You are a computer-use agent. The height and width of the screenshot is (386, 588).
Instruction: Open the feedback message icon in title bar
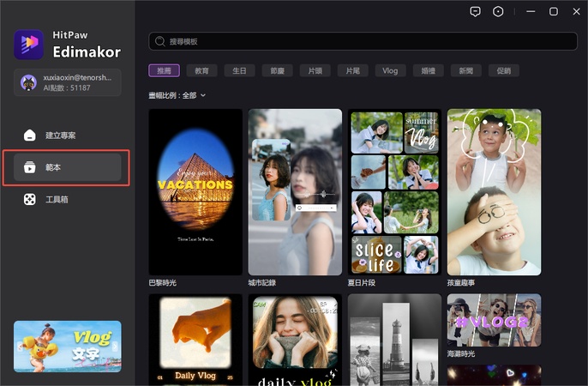475,12
